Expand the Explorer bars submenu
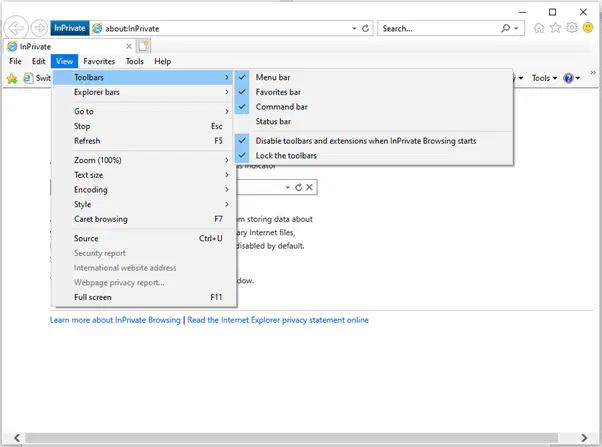602x447 pixels. point(143,92)
